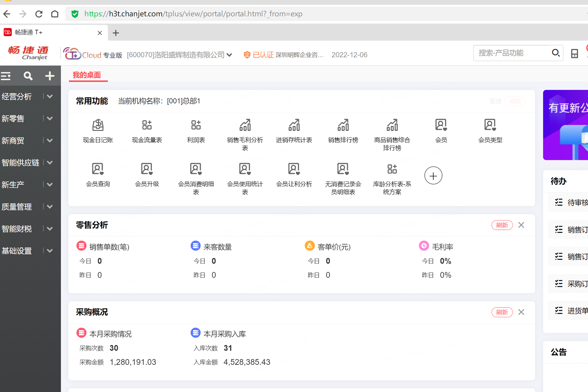588x392 pixels.
Task: Refresh the 零售分析 panel
Action: coord(502,225)
